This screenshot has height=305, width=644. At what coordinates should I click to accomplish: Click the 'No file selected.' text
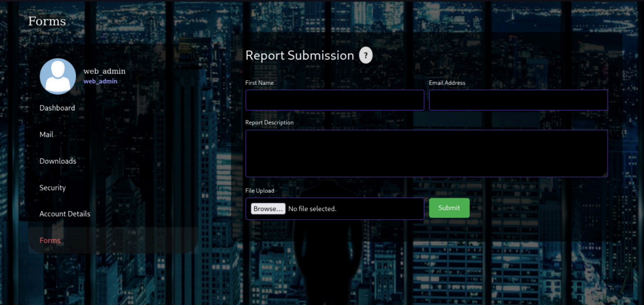click(312, 209)
